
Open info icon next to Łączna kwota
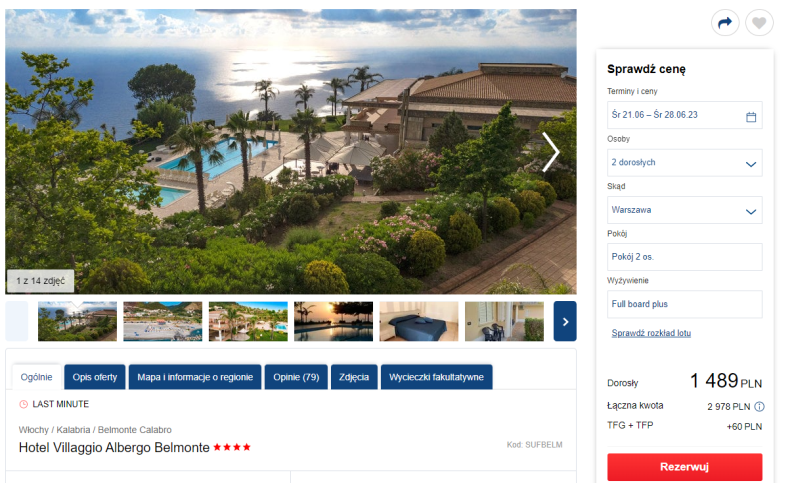point(759,406)
